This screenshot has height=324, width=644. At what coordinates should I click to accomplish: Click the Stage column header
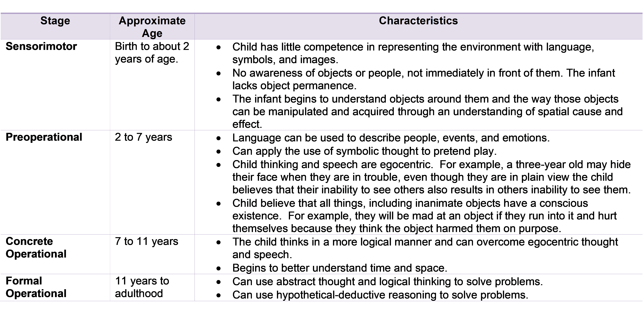[55, 21]
